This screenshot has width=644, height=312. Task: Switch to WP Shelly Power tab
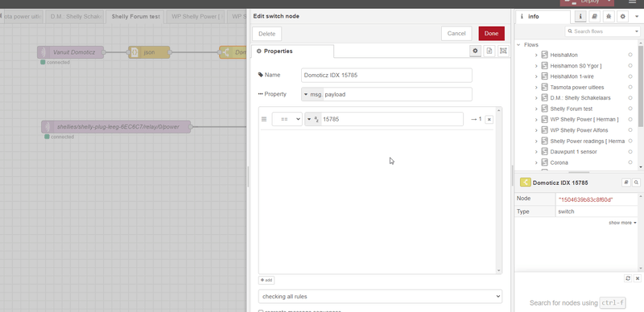[x=196, y=17]
